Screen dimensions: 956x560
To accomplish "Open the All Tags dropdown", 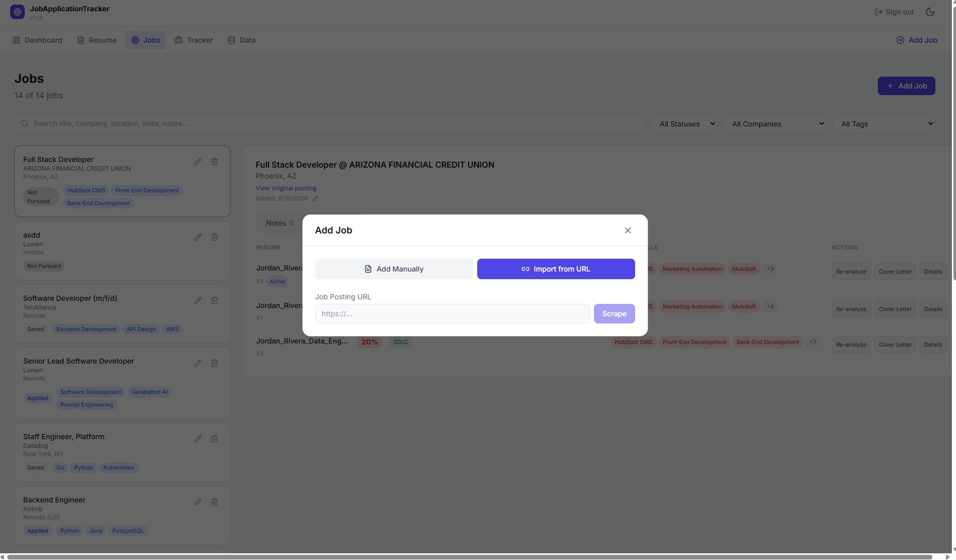I will pyautogui.click(x=885, y=124).
